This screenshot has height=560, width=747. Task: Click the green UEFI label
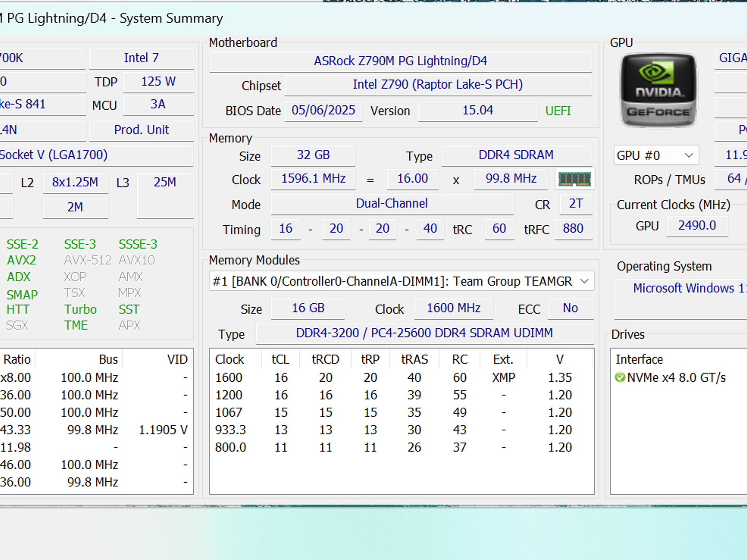pyautogui.click(x=558, y=111)
